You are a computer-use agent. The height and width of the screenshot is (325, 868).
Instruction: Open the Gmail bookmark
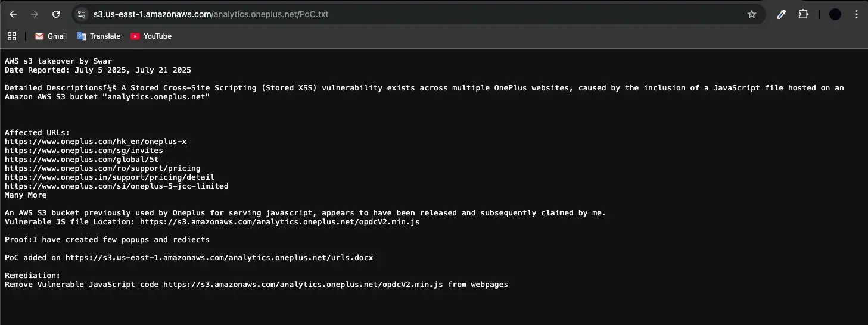point(51,36)
